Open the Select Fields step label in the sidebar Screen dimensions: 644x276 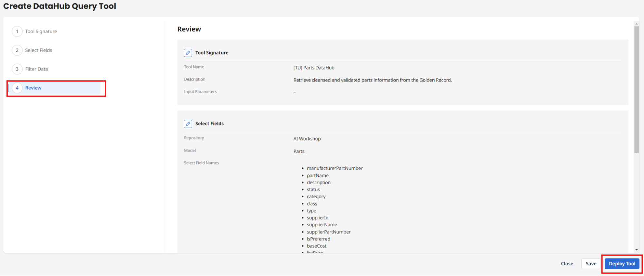coord(39,50)
